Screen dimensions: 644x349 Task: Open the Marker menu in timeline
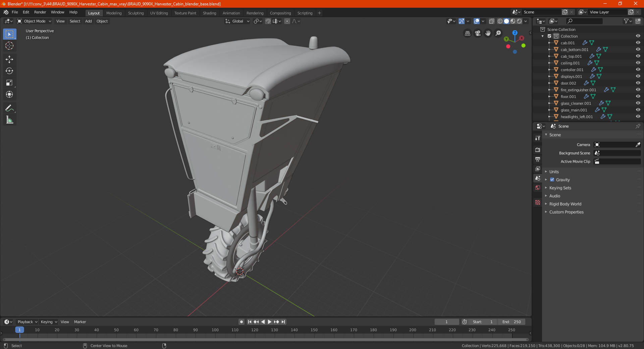click(80, 322)
